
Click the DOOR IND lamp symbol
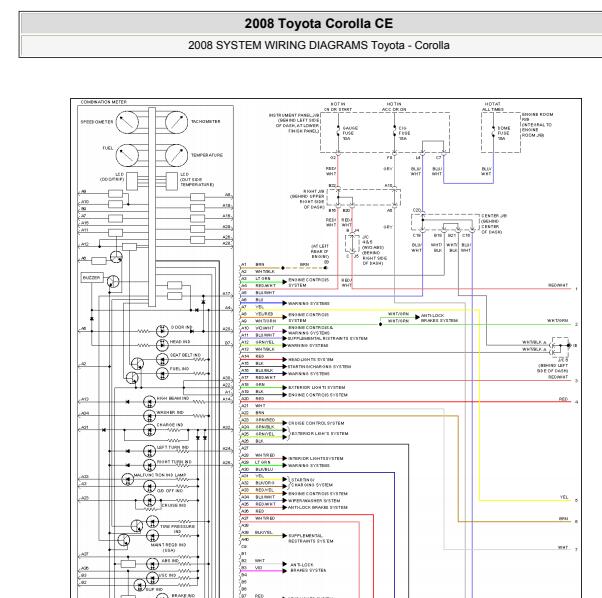click(x=162, y=331)
